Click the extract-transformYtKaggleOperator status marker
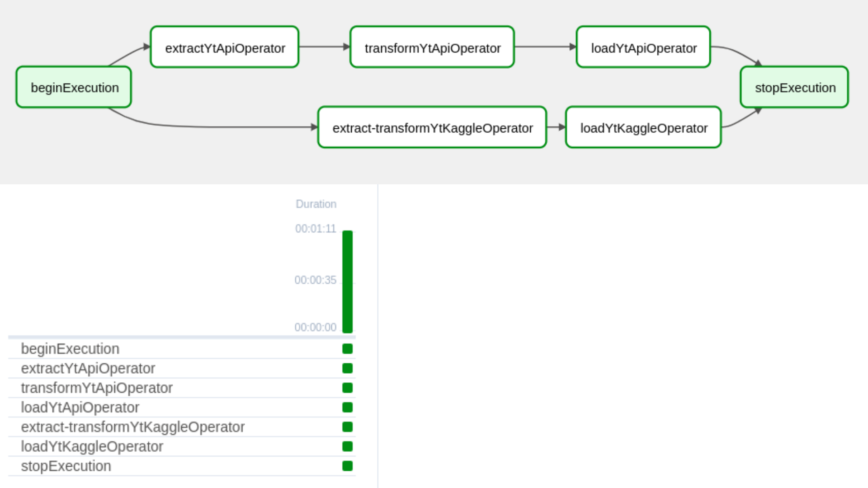868x488 pixels. pyautogui.click(x=347, y=427)
